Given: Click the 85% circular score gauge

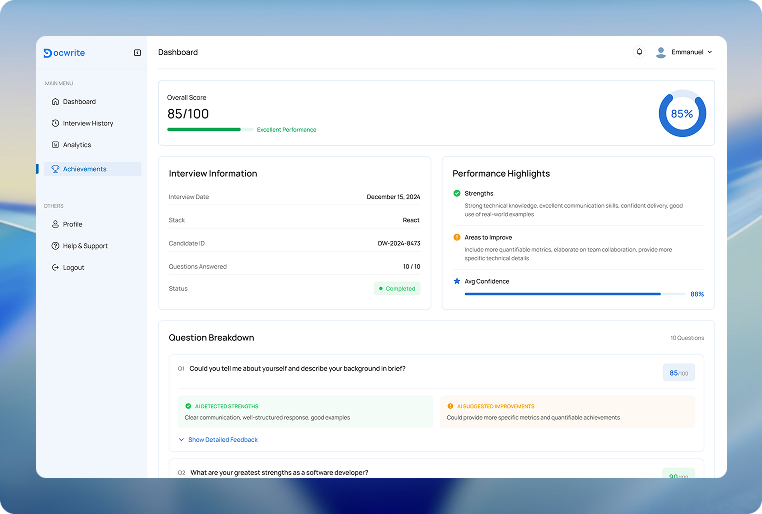Looking at the screenshot, I should (x=682, y=113).
